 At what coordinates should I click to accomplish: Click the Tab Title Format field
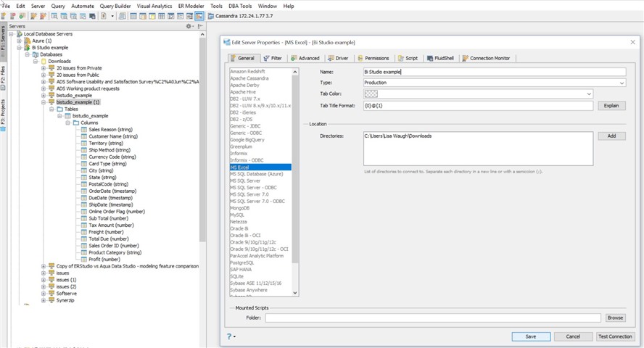point(478,106)
